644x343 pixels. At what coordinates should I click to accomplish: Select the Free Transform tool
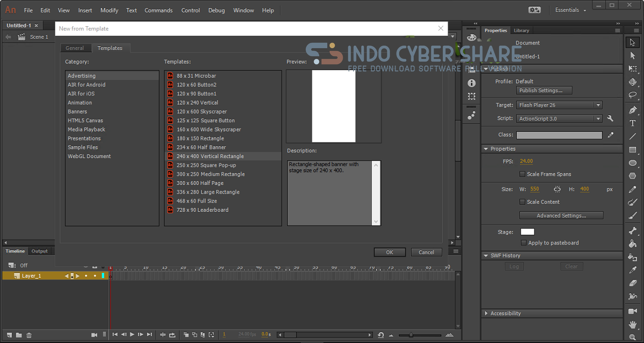[633, 69]
